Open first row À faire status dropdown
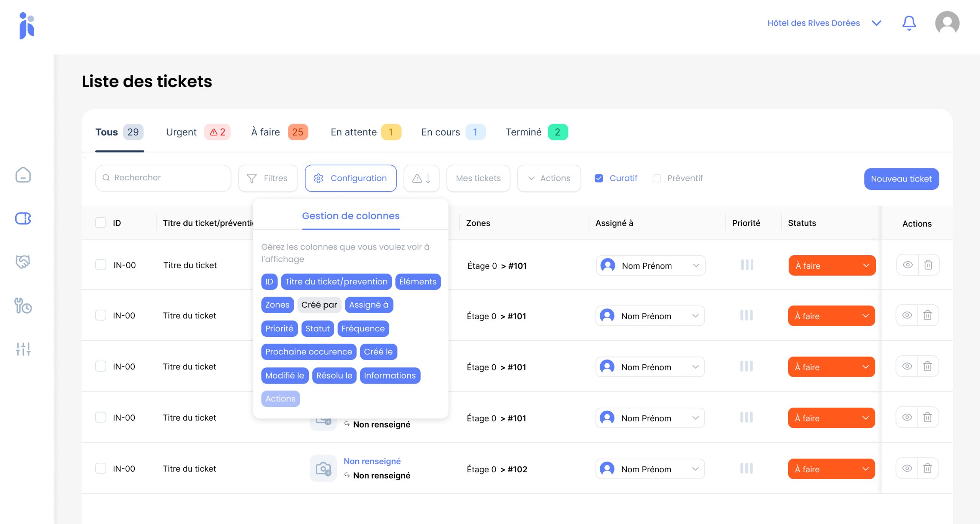The width and height of the screenshot is (980, 524). tap(832, 266)
